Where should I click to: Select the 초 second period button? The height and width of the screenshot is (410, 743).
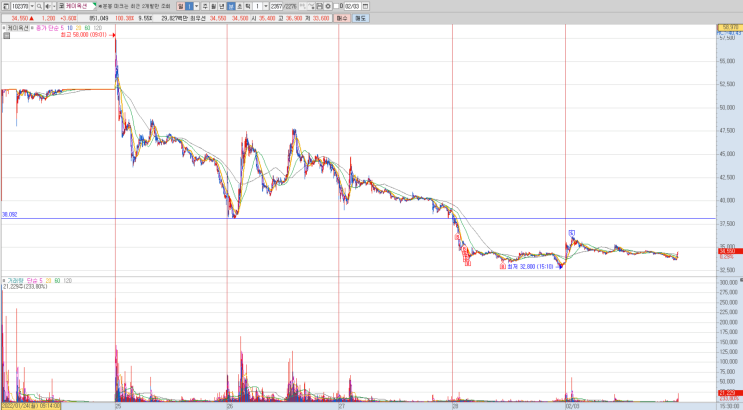(x=239, y=6)
